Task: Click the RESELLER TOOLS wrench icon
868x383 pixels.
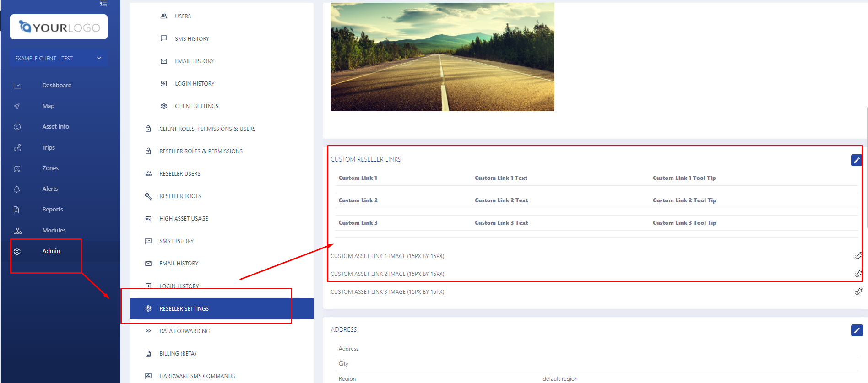Action: pyautogui.click(x=148, y=196)
